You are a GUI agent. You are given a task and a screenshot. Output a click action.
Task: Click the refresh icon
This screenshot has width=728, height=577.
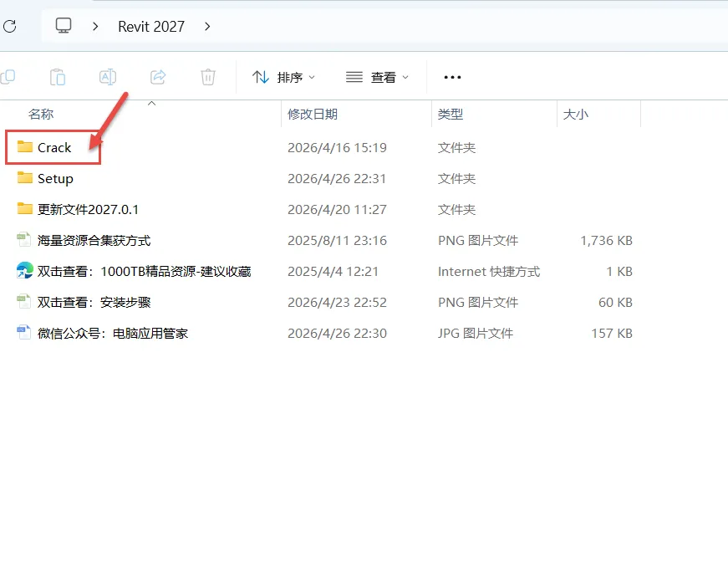(10, 27)
